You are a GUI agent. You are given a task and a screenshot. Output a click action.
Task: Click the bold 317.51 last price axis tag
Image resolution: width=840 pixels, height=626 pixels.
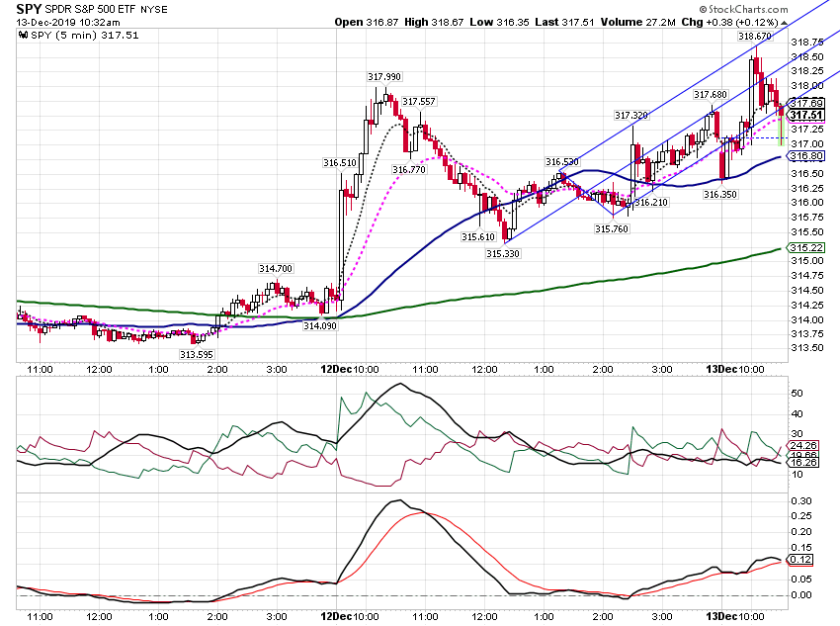coord(805,116)
